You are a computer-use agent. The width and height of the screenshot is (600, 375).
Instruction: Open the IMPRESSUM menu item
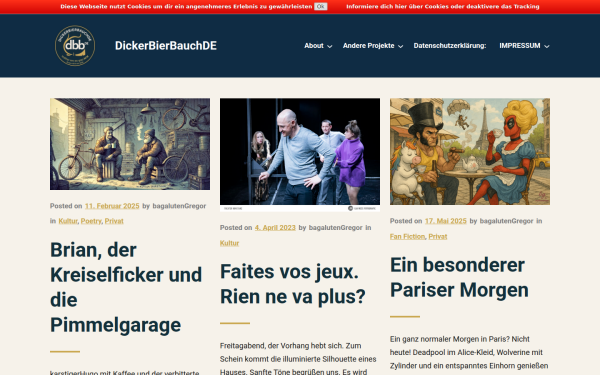tap(520, 46)
